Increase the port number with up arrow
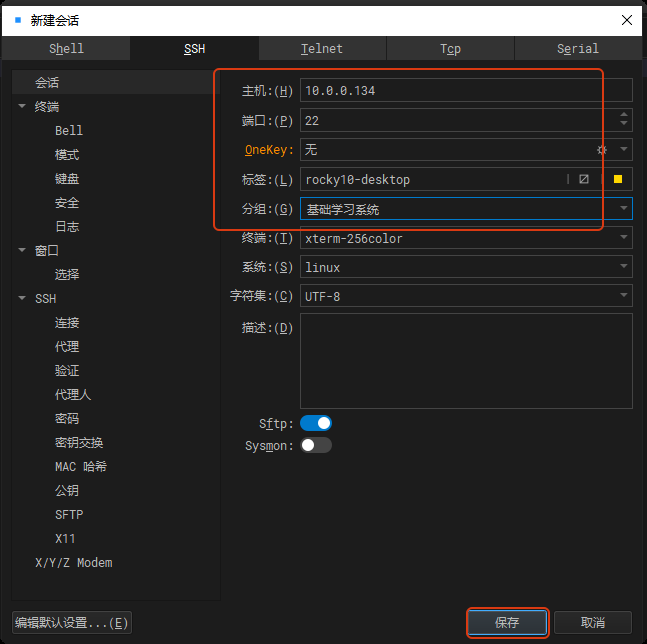The image size is (647, 644). [623, 114]
